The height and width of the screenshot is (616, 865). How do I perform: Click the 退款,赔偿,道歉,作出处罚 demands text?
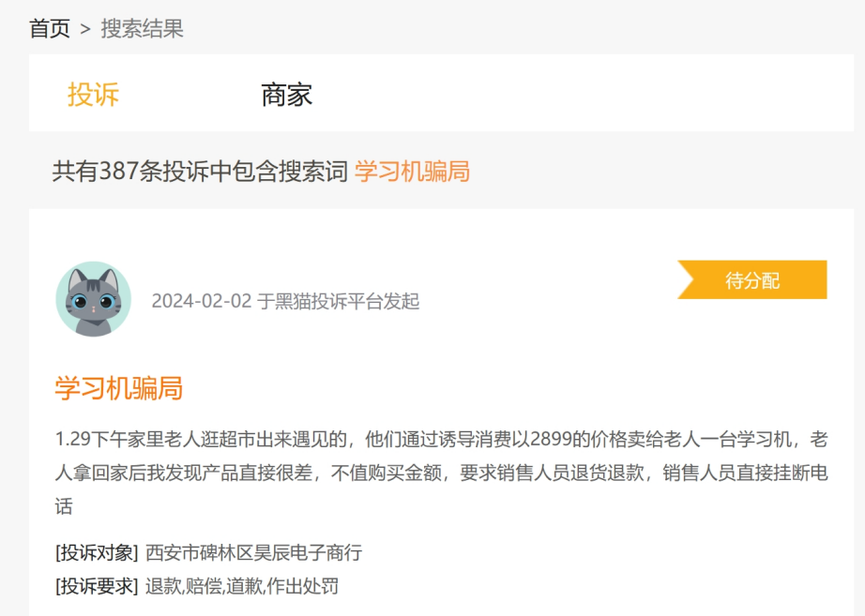(x=241, y=587)
